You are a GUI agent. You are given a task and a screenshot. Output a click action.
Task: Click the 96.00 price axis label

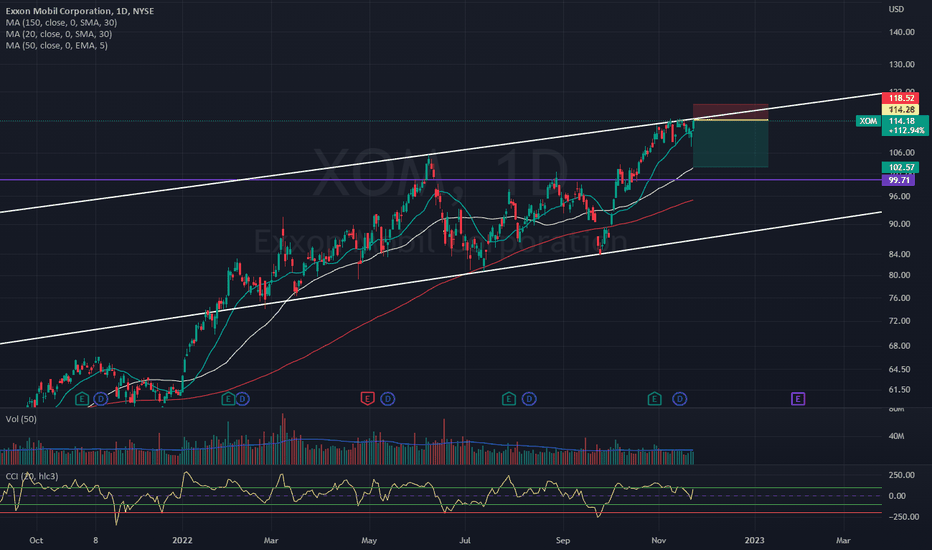(899, 196)
